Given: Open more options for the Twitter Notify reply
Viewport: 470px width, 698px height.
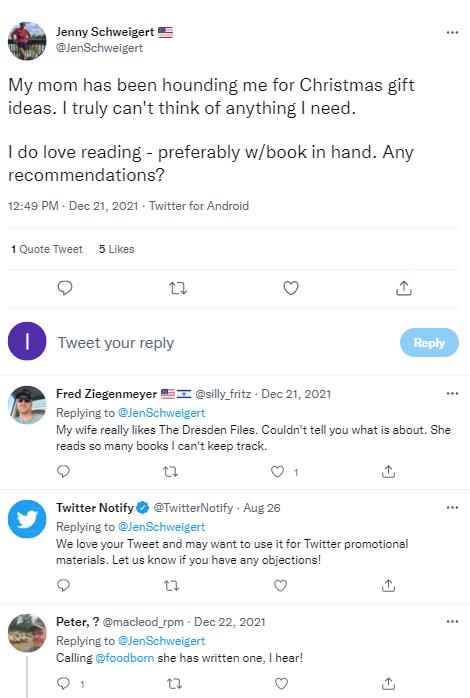Looking at the screenshot, I should click(452, 507).
